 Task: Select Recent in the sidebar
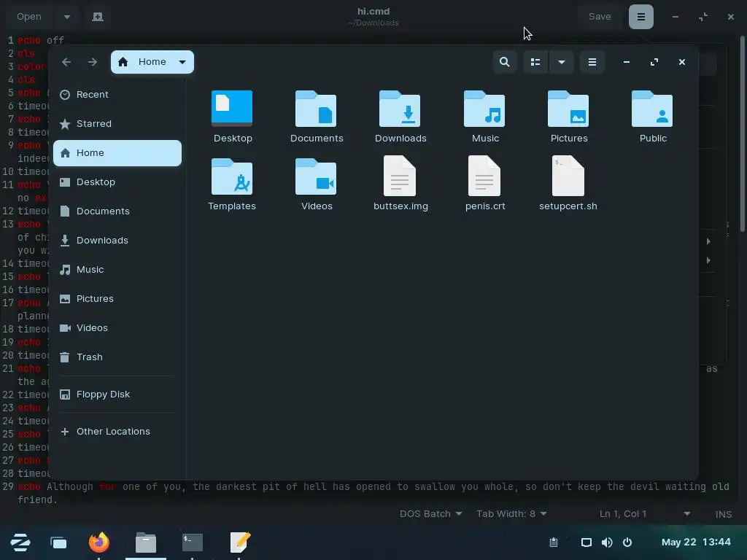click(x=117, y=94)
